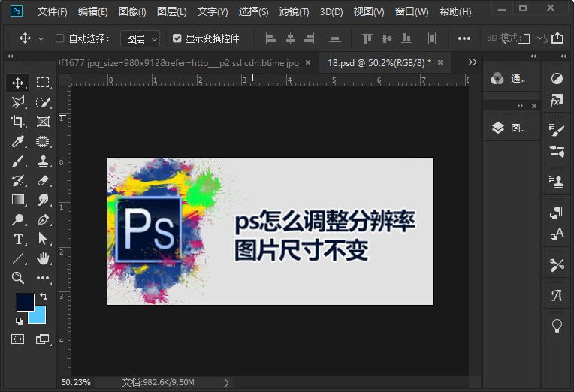
Task: Open the 文件(F) menu
Action: pyautogui.click(x=53, y=12)
